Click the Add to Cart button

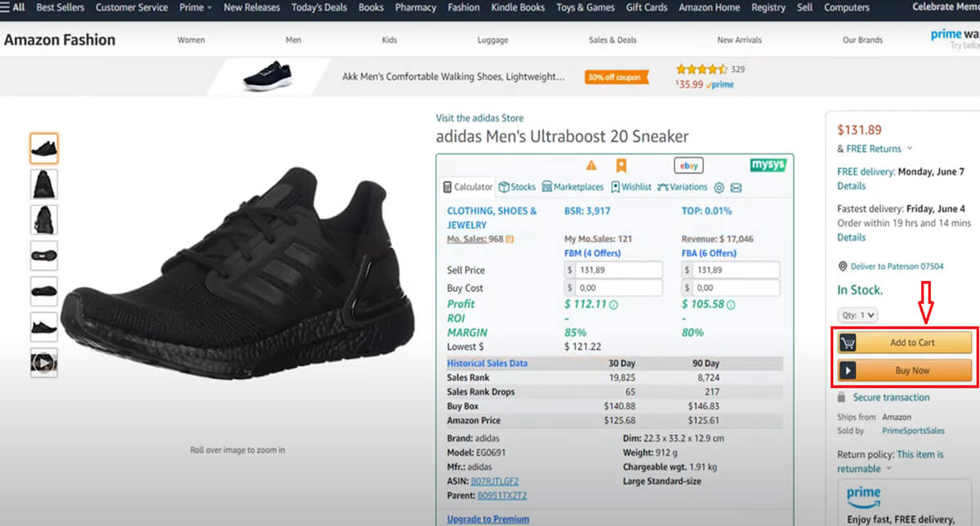pos(903,342)
